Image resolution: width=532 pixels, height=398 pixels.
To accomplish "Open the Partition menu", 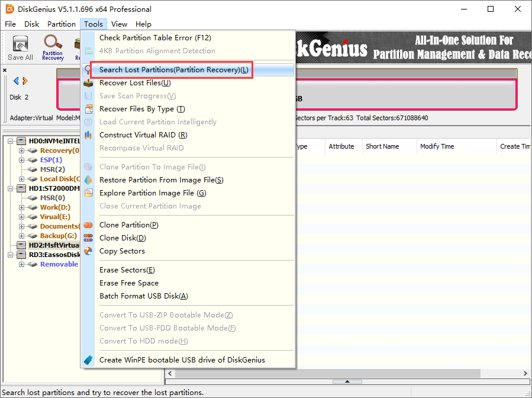I will (62, 24).
